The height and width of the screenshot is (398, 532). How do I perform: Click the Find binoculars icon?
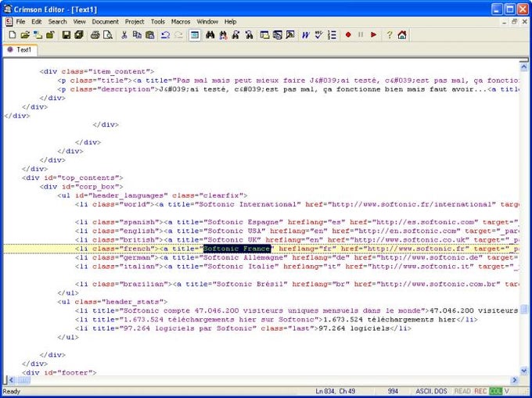[x=210, y=35]
